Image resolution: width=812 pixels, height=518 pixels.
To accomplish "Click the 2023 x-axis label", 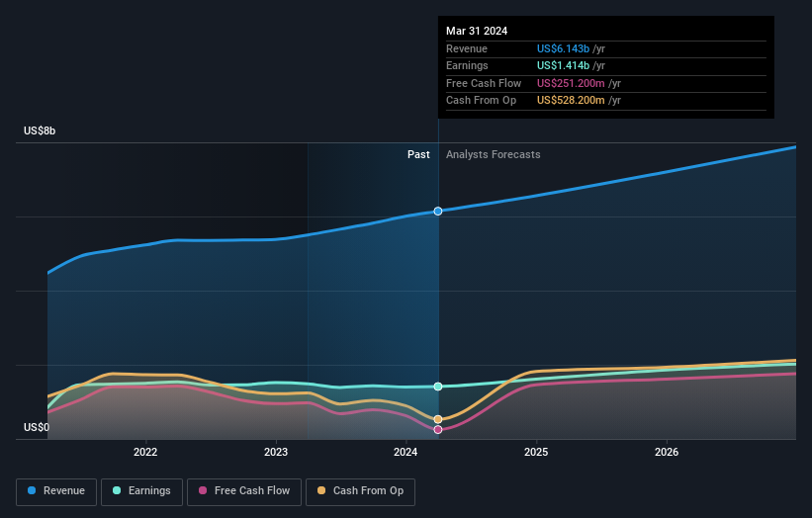I will pos(276,452).
